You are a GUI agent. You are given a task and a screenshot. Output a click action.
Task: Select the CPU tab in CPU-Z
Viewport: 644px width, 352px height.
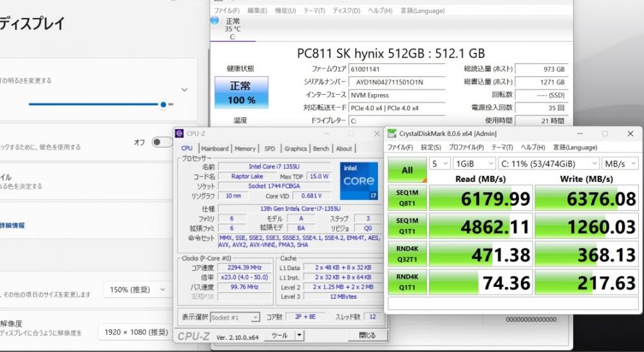pos(187,148)
